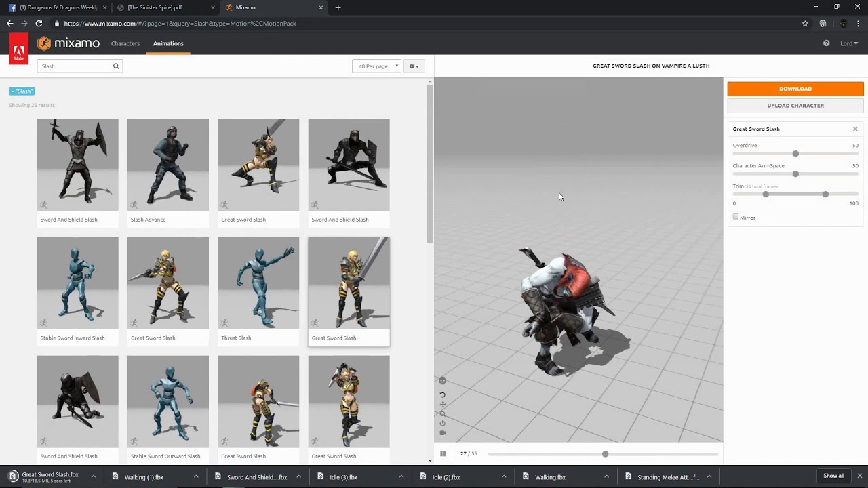Click the power reset icon in viewer
868x488 pixels.
click(442, 423)
